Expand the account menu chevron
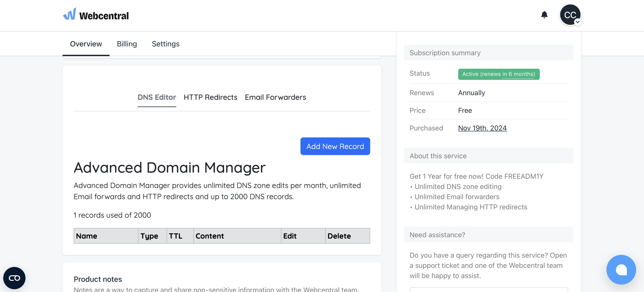This screenshot has height=292, width=644. click(578, 22)
